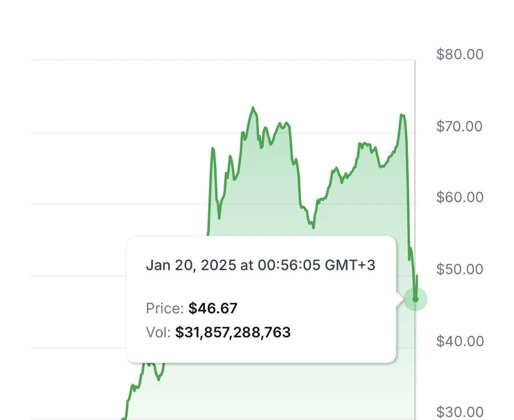Image resolution: width=514 pixels, height=420 pixels.
Task: Click the GMT+3 timezone text in tooltip
Action: [350, 265]
